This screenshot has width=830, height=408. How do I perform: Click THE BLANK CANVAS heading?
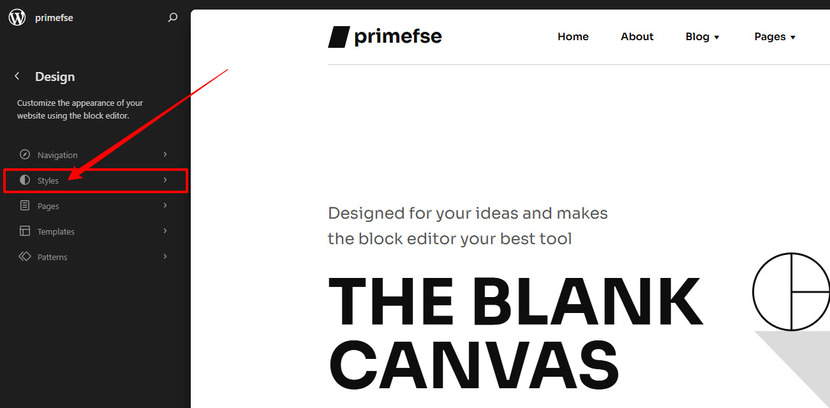tap(515, 332)
